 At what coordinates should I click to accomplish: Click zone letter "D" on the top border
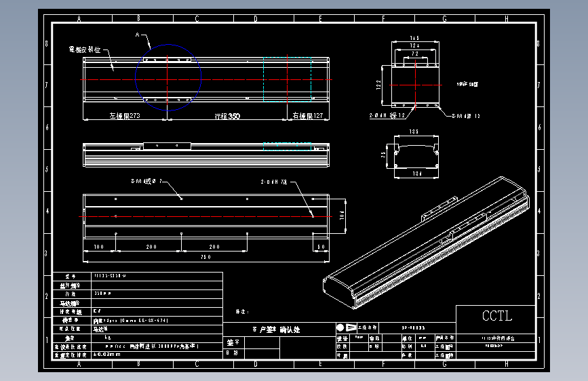click(256, 19)
